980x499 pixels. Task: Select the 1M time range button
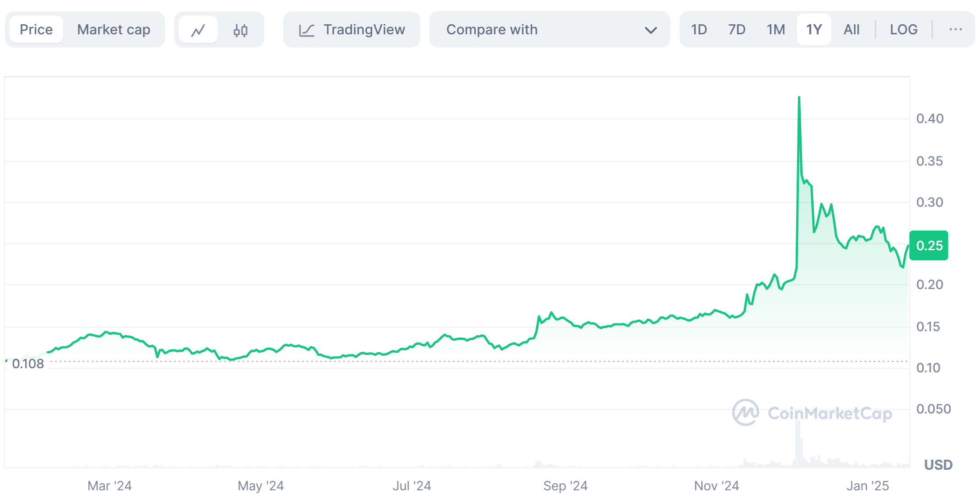click(776, 29)
